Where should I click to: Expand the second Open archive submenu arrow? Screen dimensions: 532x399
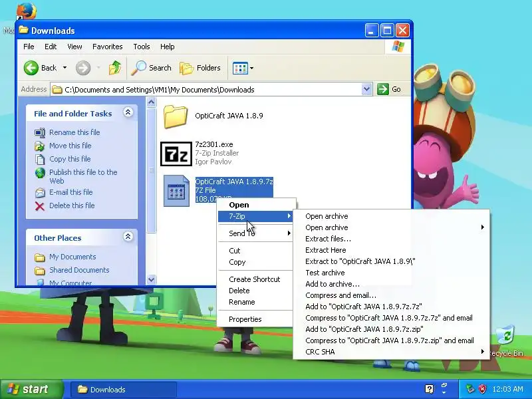(x=483, y=227)
